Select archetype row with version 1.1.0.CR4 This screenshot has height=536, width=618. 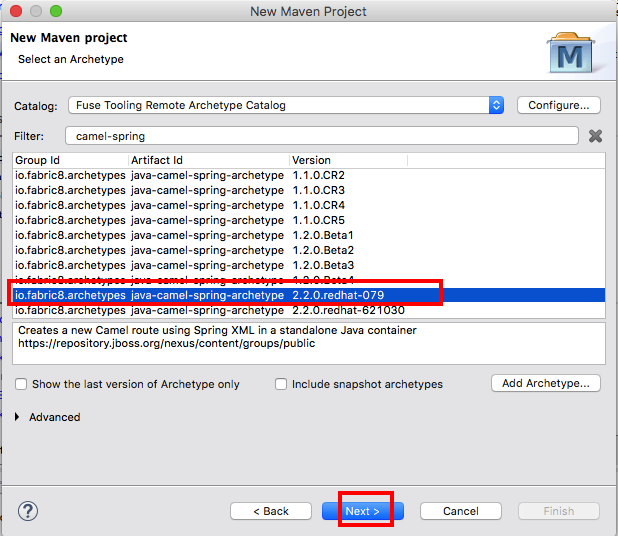pyautogui.click(x=309, y=205)
